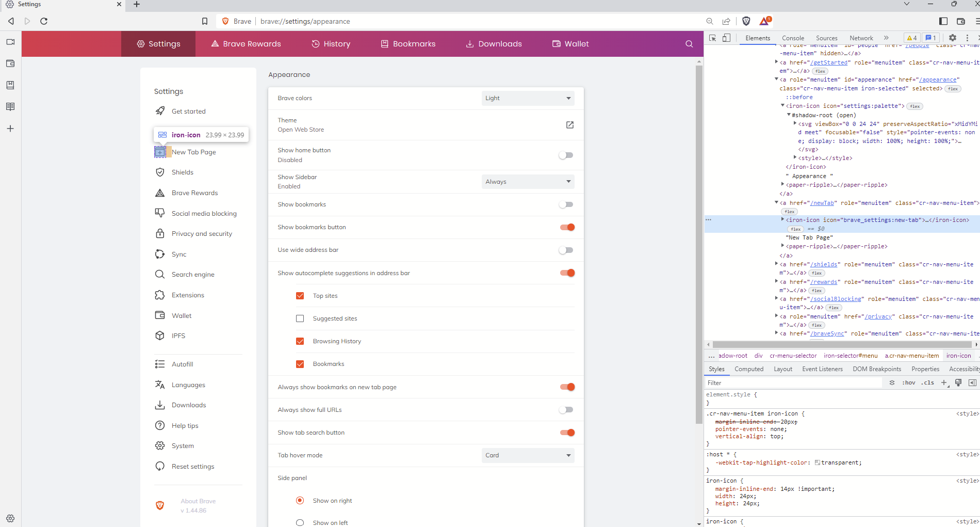
Task: Open Theme in the Open Web Store
Action: point(569,125)
